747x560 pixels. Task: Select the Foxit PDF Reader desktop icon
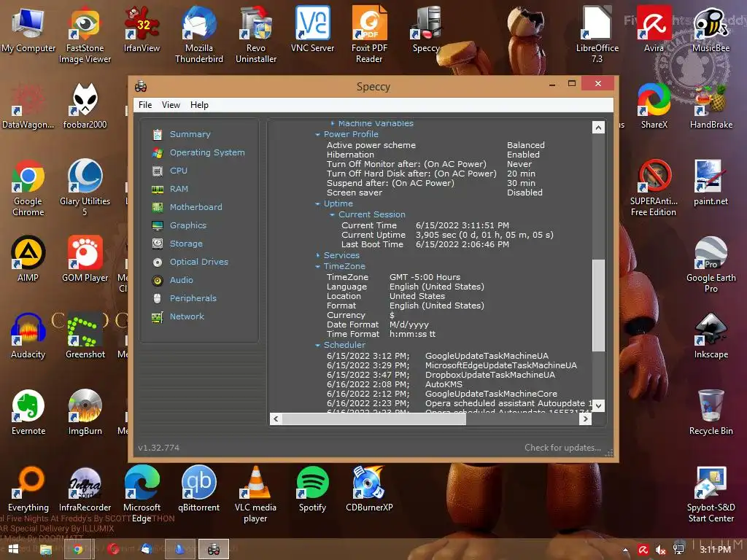pos(369,35)
